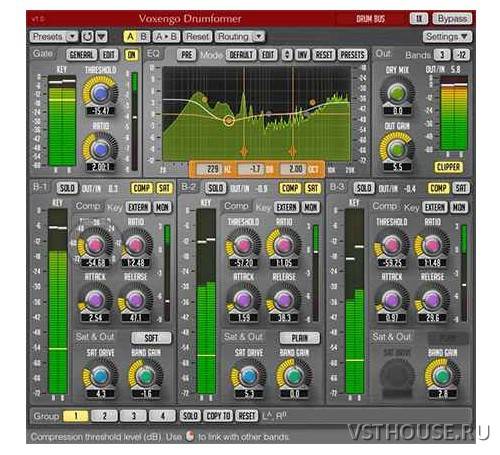500x455 pixels.
Task: Click the down-triangle icon next to undo
Action: tap(102, 36)
